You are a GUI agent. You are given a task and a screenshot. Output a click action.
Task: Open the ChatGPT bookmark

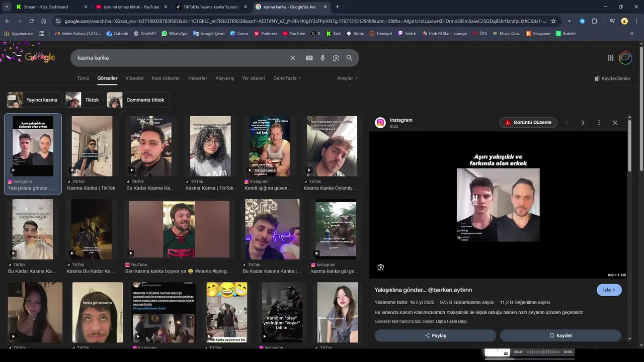144,34
